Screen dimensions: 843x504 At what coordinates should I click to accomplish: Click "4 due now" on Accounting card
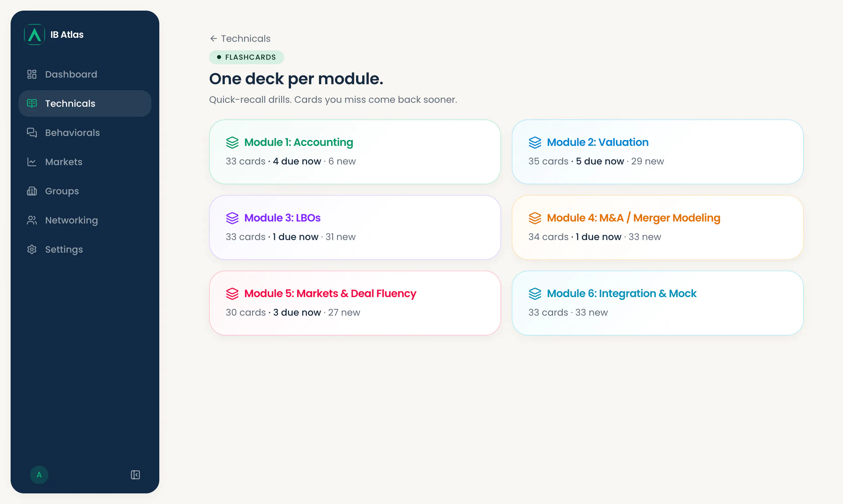tap(297, 161)
